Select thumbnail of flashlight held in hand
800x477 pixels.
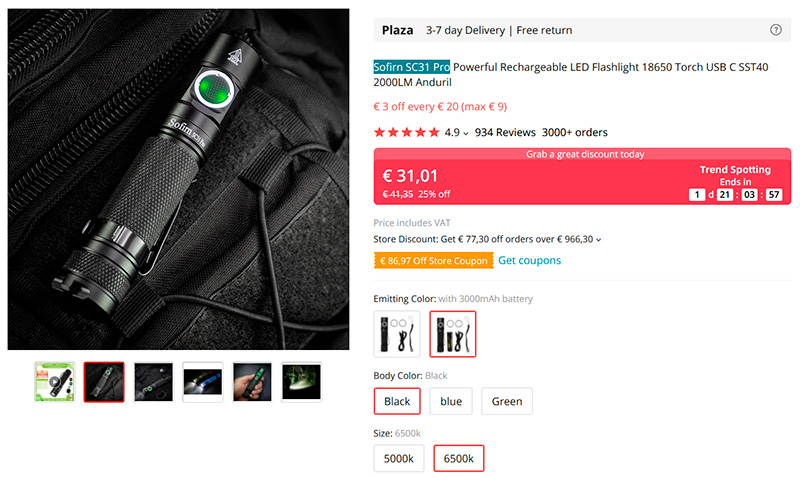click(252, 382)
